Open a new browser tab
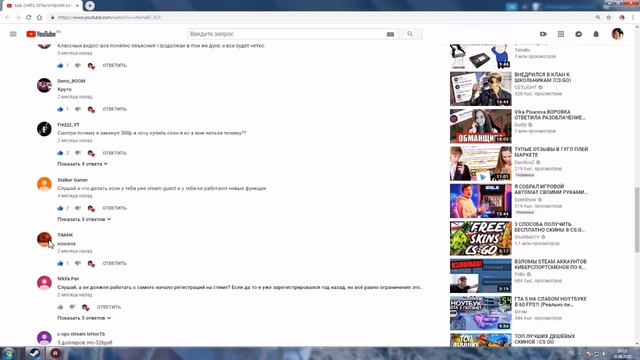 pyautogui.click(x=90, y=5)
